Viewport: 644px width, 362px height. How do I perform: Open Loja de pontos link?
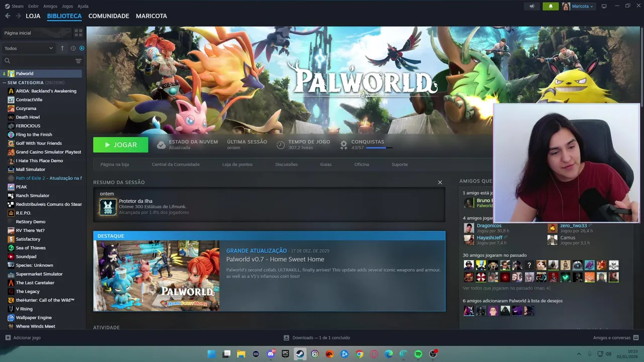point(237,164)
